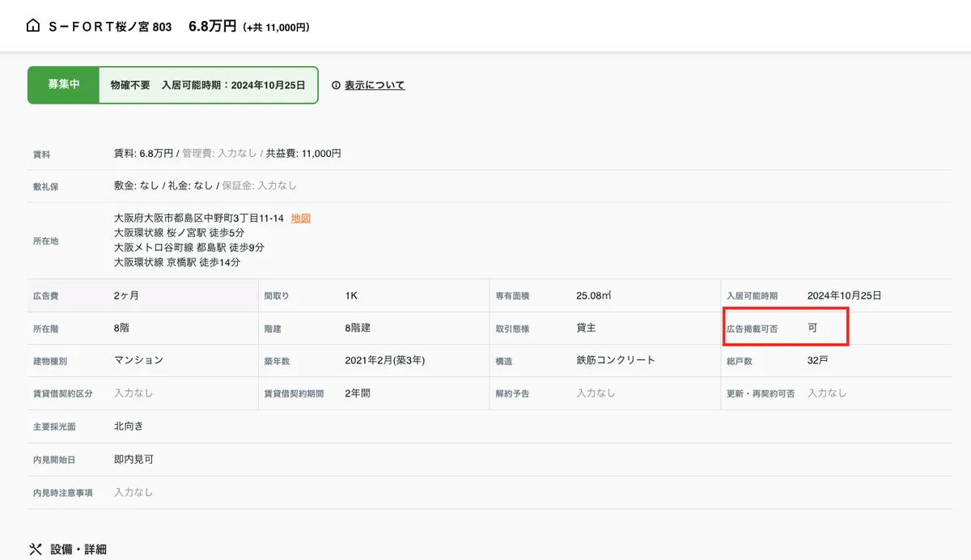This screenshot has width=971, height=560.
Task: Click the green 募集中 status badge
Action: tap(63, 85)
